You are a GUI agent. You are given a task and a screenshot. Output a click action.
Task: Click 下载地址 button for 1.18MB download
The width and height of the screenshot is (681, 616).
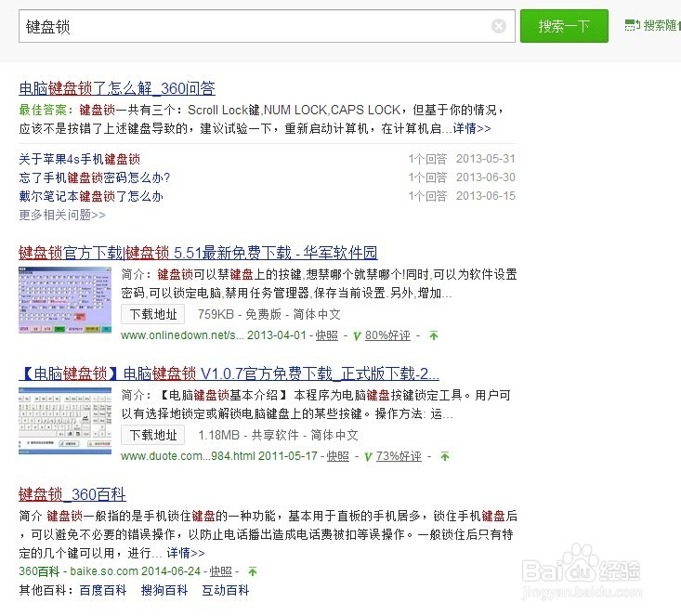coord(153,435)
